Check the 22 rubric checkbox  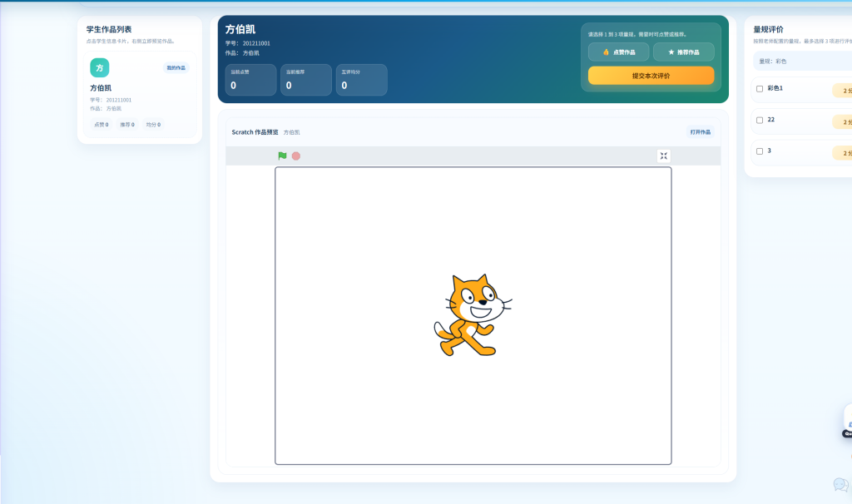click(760, 120)
